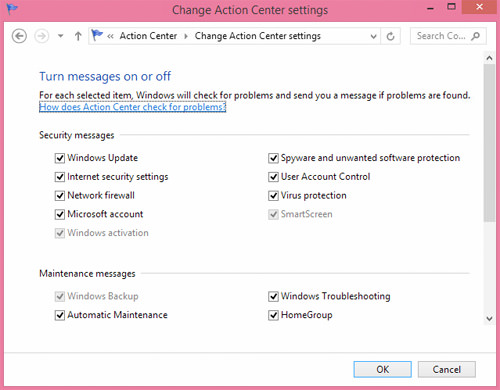Disable Network firewall messages

pos(60,195)
